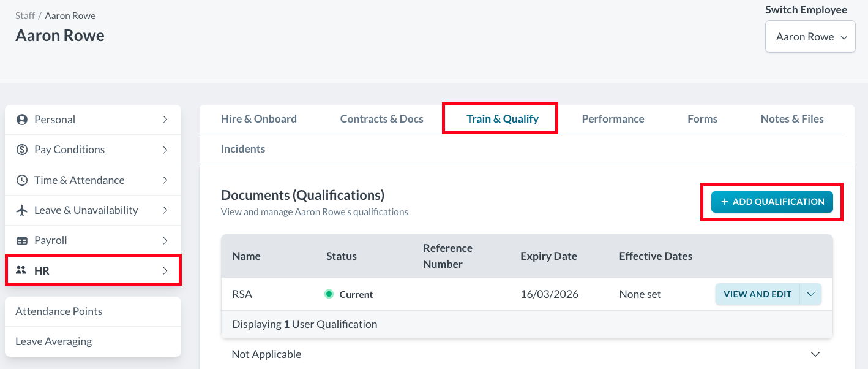Open the Switch Employee dropdown
Screen dimensions: 868x369
pos(810,37)
